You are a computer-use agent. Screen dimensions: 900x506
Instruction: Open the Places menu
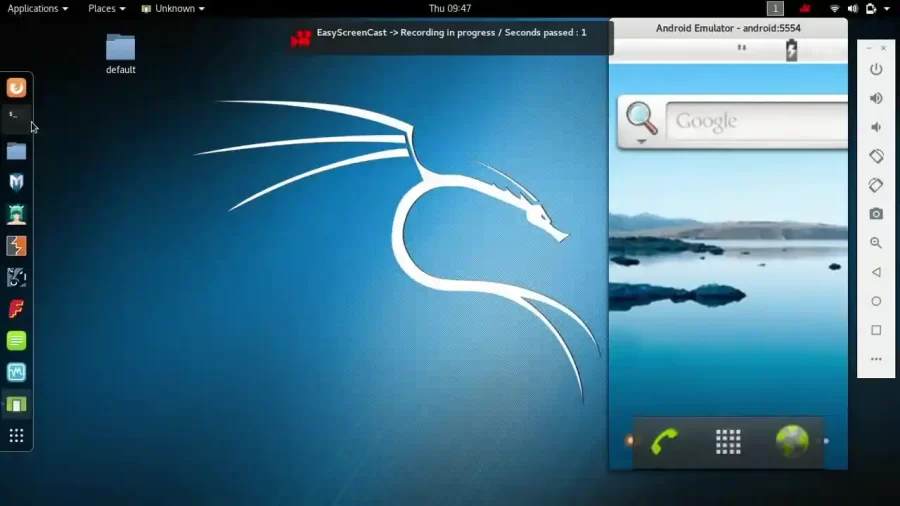(106, 8)
